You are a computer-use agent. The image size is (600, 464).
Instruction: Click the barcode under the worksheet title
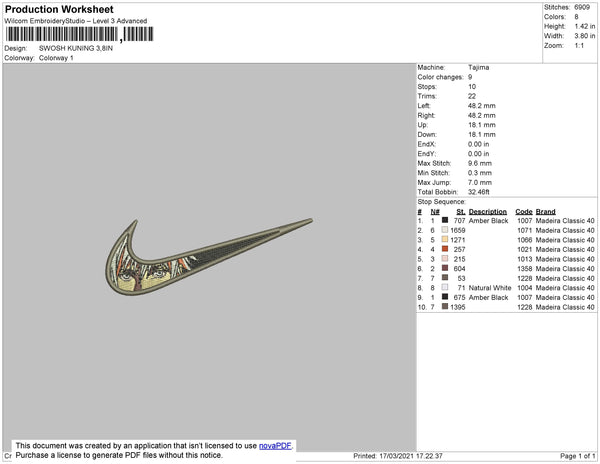(x=79, y=34)
